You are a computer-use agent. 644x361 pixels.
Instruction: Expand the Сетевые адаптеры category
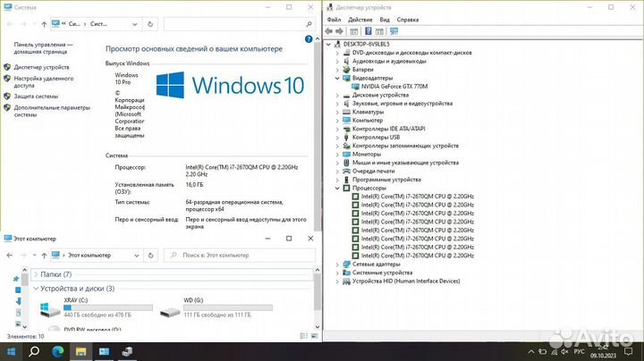(337, 264)
